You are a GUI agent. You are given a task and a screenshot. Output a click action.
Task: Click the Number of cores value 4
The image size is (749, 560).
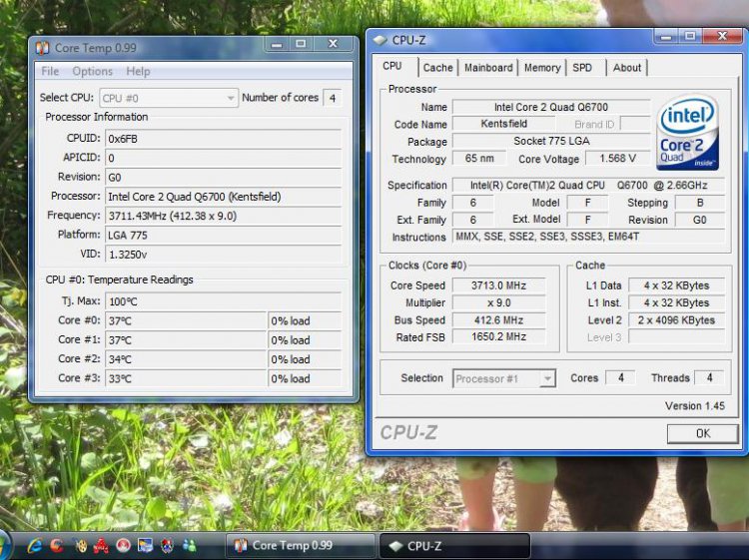tap(333, 98)
